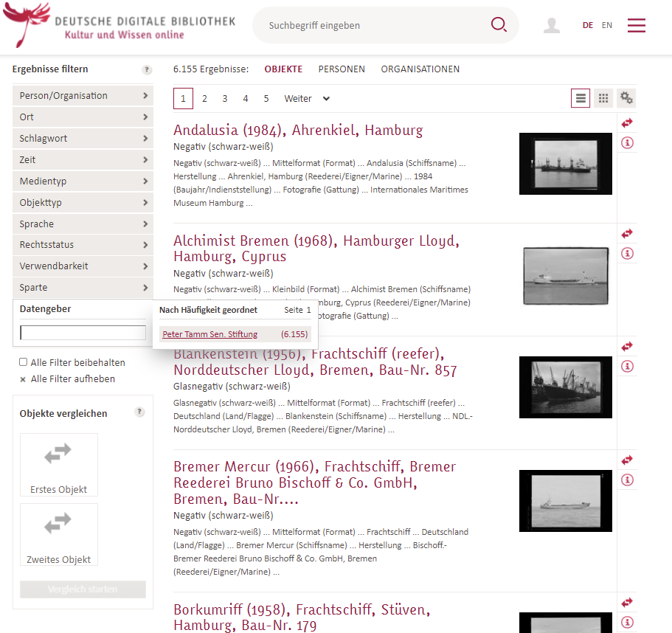Click the Datengeber filter text field
The width and height of the screenshot is (672, 633).
(83, 333)
